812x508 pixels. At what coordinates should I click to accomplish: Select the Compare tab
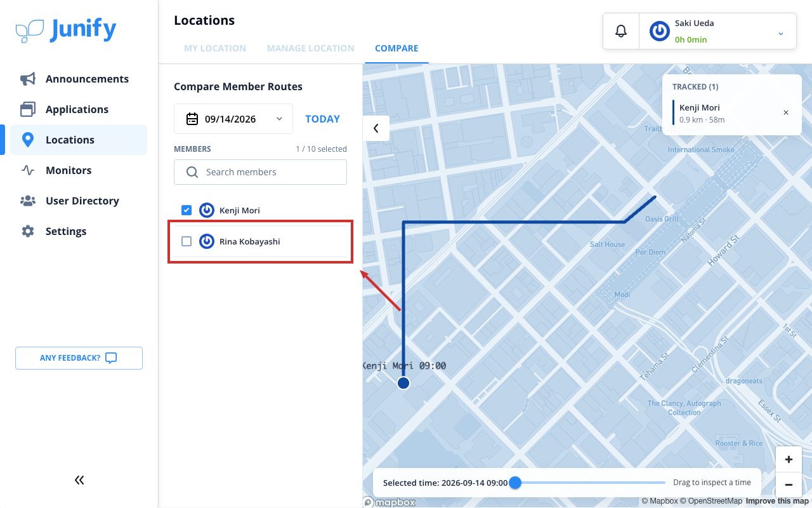396,48
